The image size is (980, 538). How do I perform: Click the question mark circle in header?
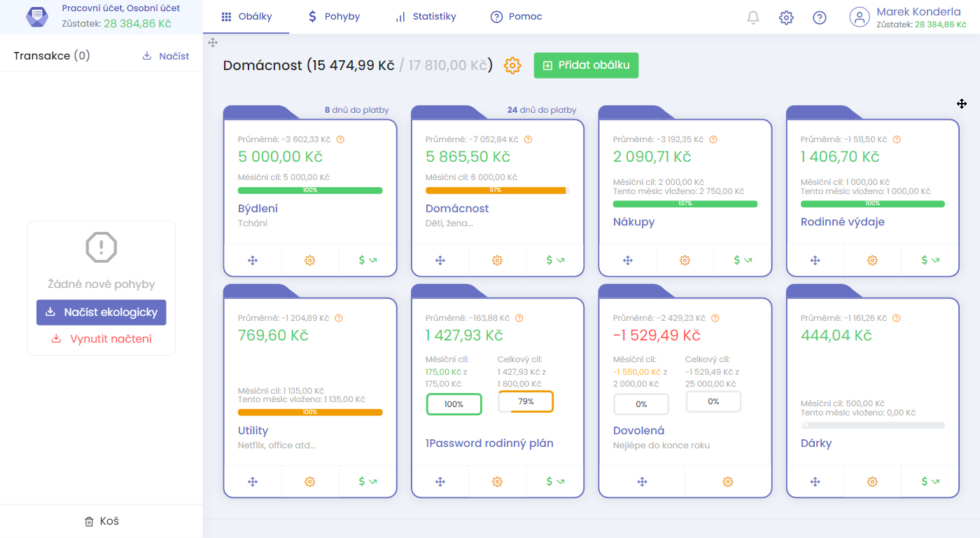[x=820, y=18]
